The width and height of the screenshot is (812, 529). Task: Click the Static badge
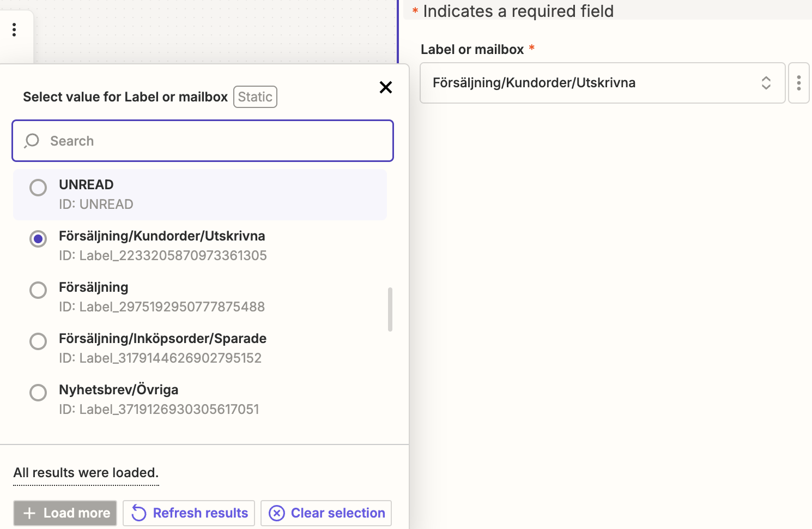(255, 97)
